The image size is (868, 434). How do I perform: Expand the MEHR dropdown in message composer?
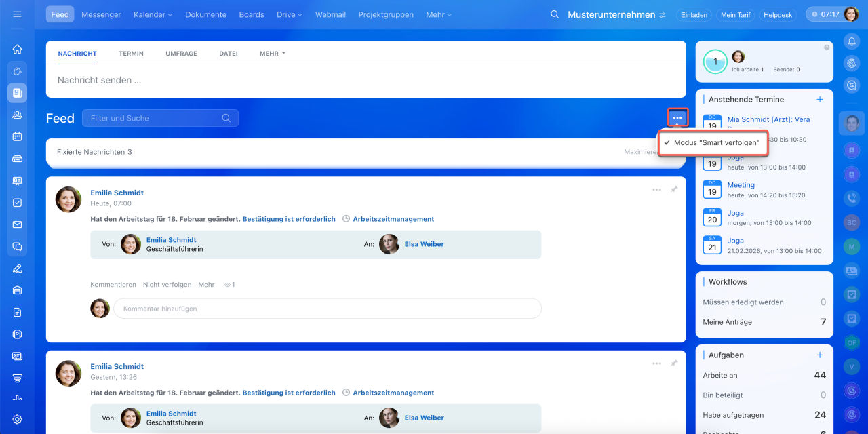[x=272, y=54]
